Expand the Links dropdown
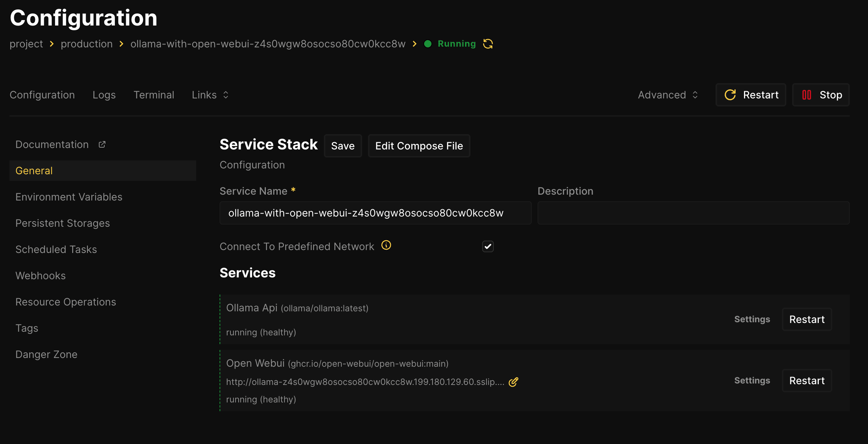The height and width of the screenshot is (444, 868). [210, 95]
